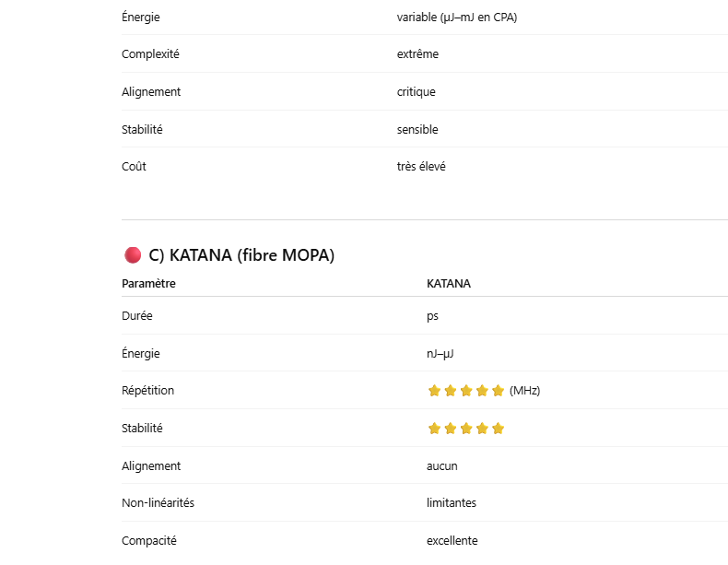Screen dimensions: 728x565
Task: Click the "excellente" compactness value
Action: 452,541
